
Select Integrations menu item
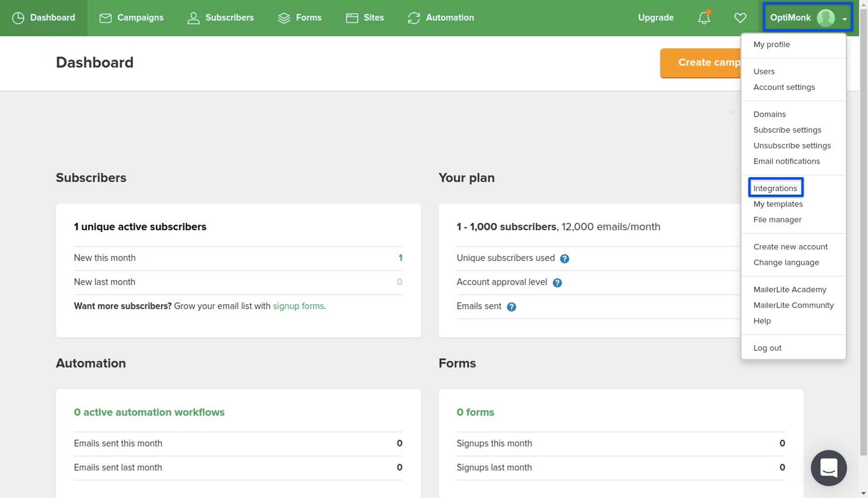coord(775,188)
